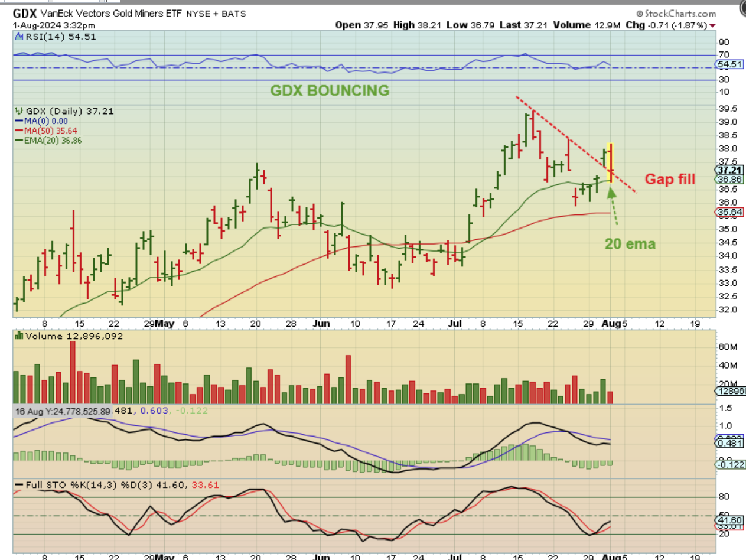Click the GDX BOUNCING annotation text

click(330, 90)
